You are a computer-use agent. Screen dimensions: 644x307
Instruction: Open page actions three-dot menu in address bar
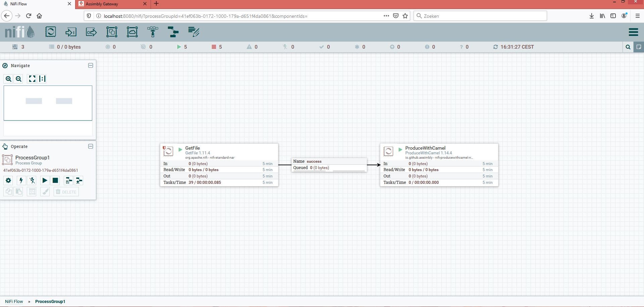pyautogui.click(x=386, y=16)
